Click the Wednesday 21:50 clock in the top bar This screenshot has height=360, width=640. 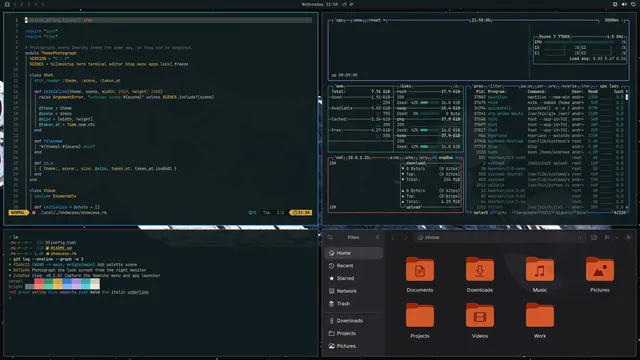pyautogui.click(x=320, y=4)
